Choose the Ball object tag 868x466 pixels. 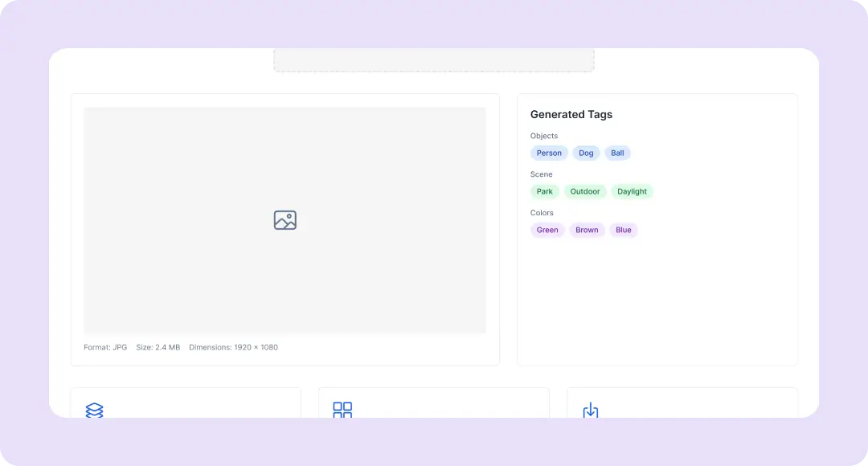(617, 153)
